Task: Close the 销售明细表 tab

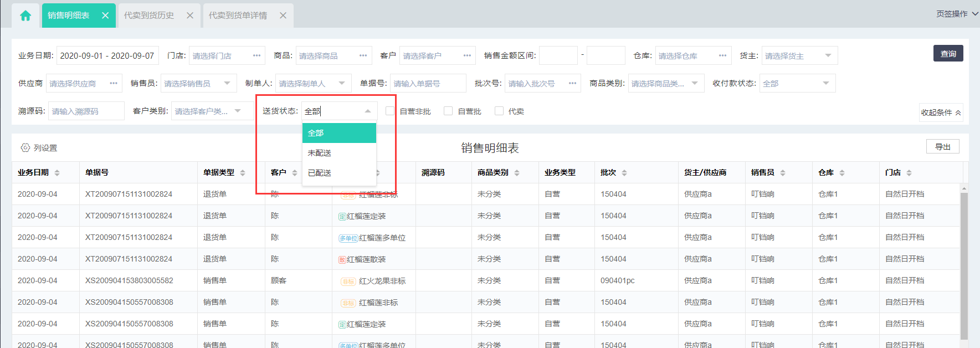Action: pos(105,16)
